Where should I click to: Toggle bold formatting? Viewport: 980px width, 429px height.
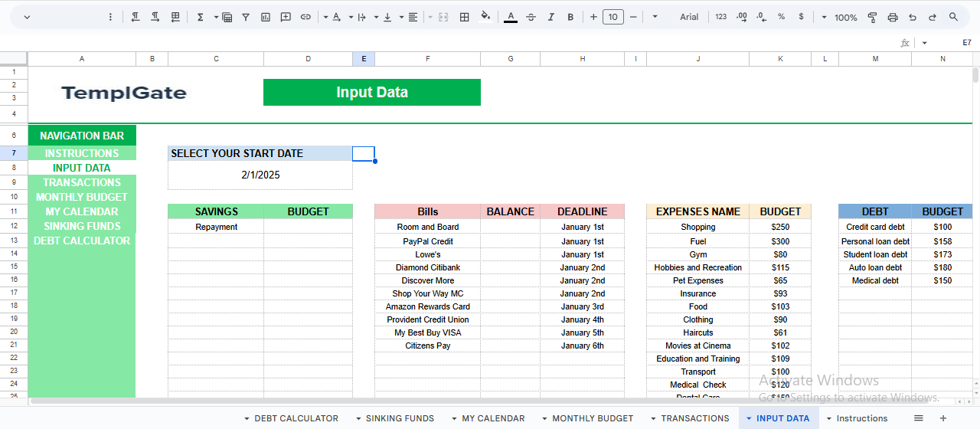pyautogui.click(x=570, y=17)
